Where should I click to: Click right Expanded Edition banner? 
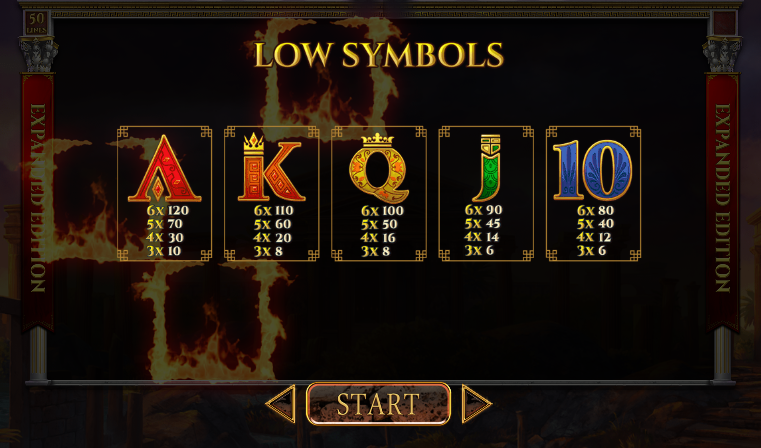click(x=722, y=199)
